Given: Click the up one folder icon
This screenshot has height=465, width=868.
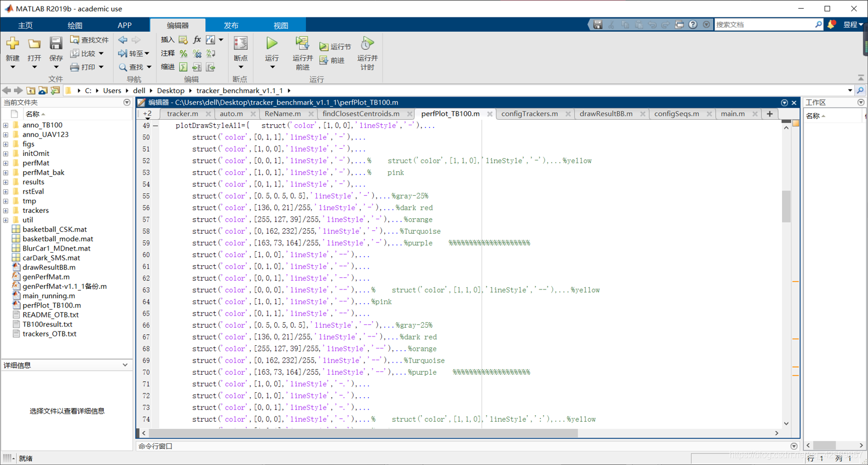Looking at the screenshot, I should 31,91.
